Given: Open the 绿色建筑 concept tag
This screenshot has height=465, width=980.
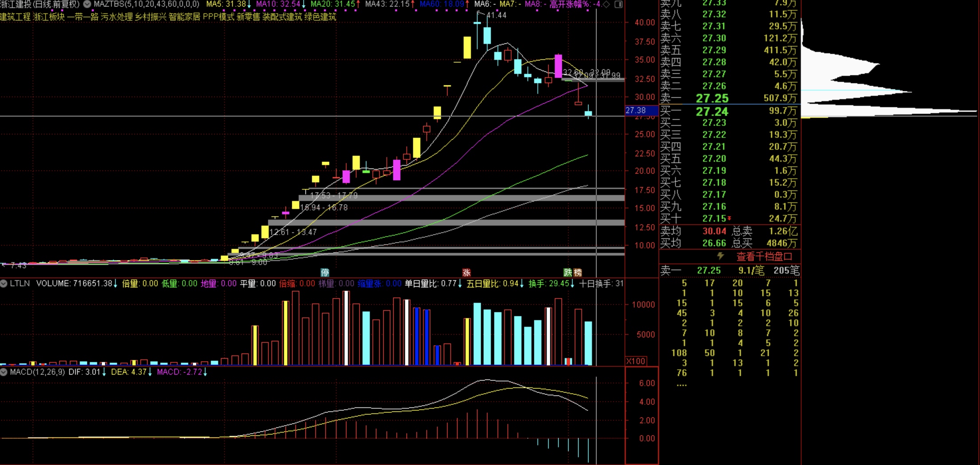Looking at the screenshot, I should coord(320,17).
